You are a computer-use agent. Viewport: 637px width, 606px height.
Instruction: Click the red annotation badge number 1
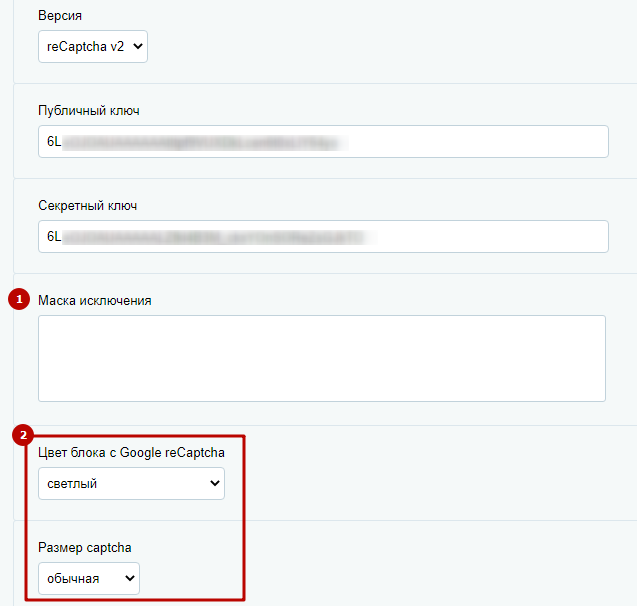[19, 299]
